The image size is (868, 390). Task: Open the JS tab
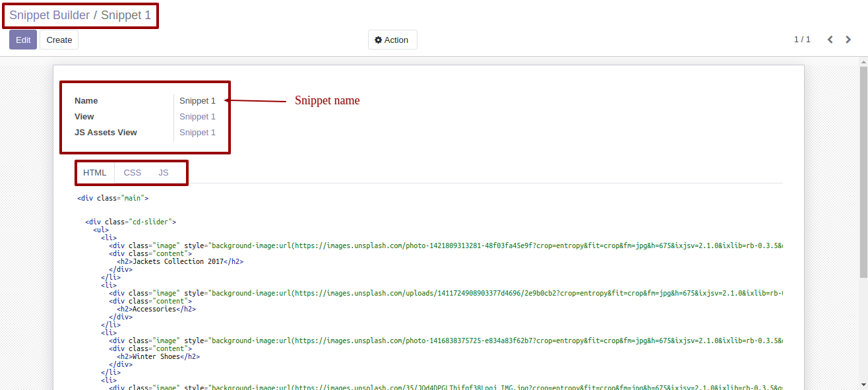(x=163, y=172)
